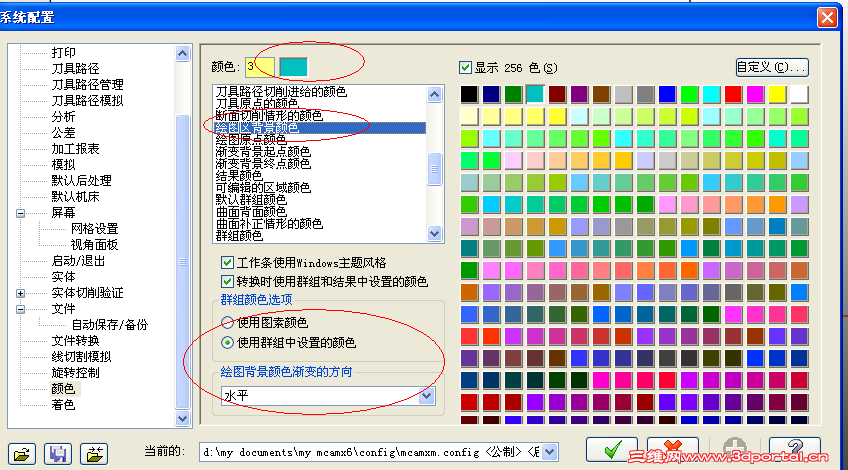Select 旋转控制 tree item
Viewport: 848px width, 470px height.
pos(75,373)
